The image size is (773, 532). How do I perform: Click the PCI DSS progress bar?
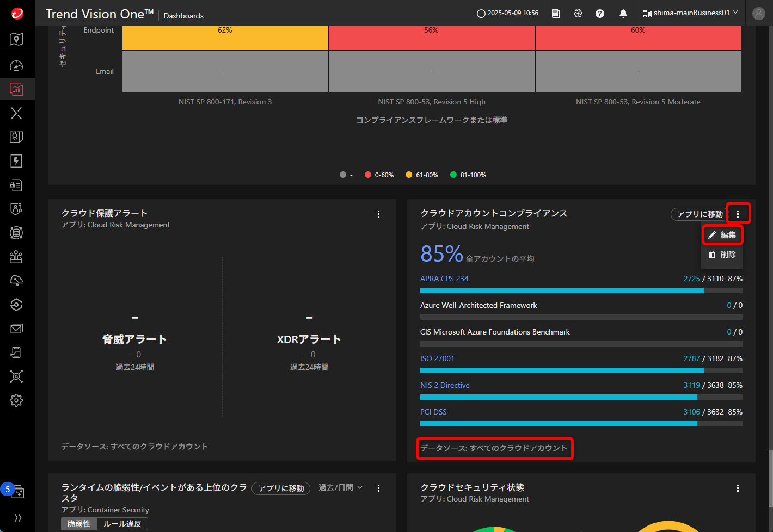click(581, 424)
